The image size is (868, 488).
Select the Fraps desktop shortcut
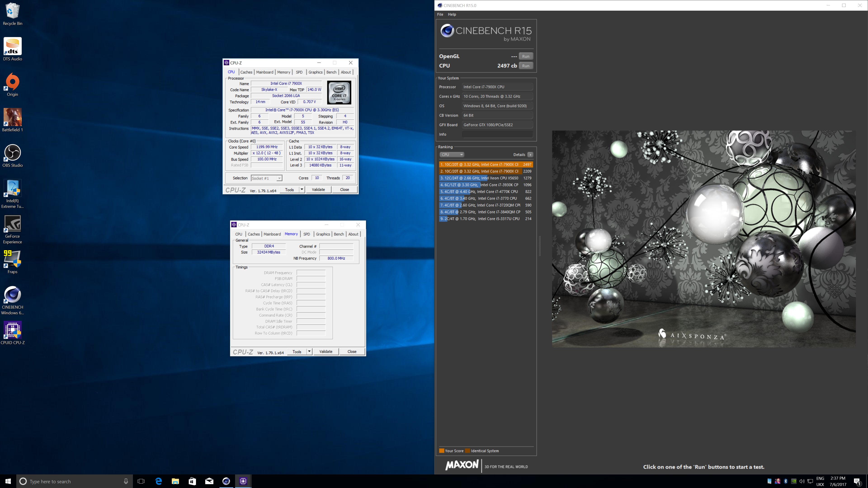(12, 262)
